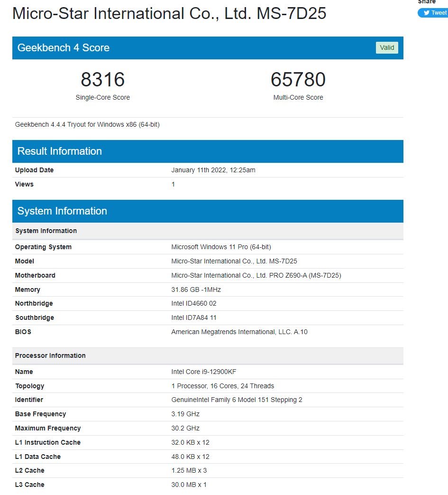The height and width of the screenshot is (495, 448).
Task: Select the 48.0 KB x 12 value
Action: pos(191,457)
